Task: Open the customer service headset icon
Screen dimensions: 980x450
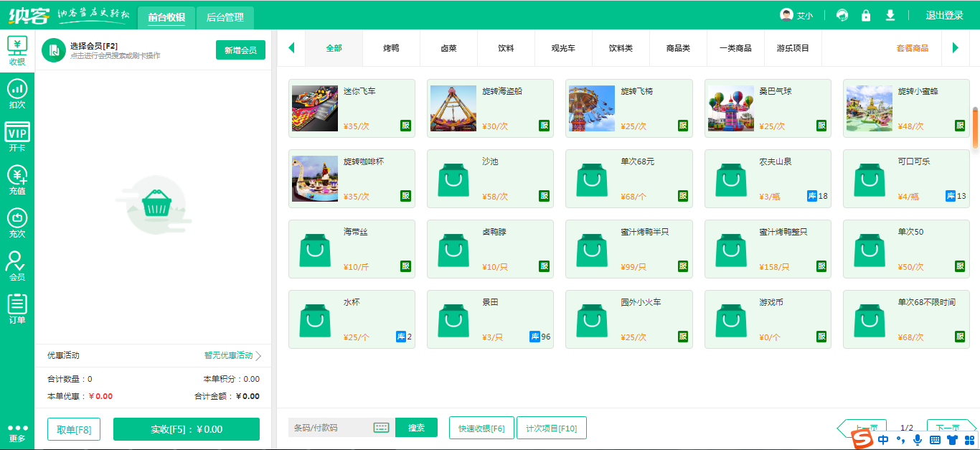Action: (842, 15)
